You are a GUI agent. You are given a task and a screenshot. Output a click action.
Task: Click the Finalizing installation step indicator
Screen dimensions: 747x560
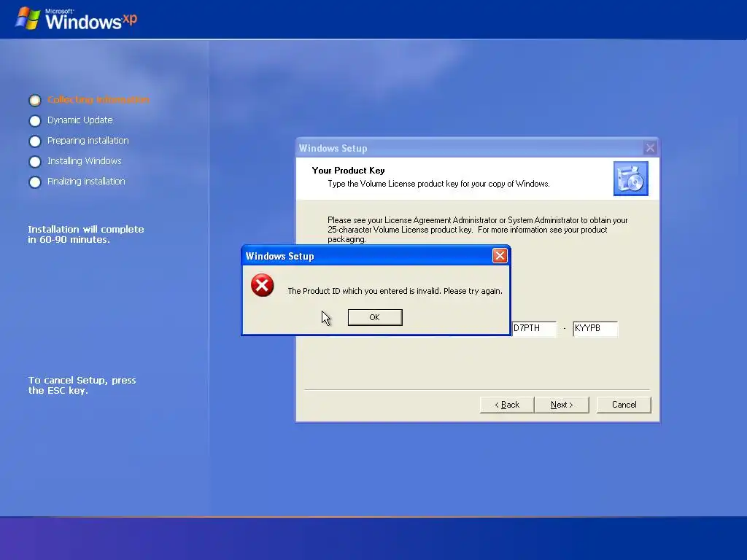(35, 182)
